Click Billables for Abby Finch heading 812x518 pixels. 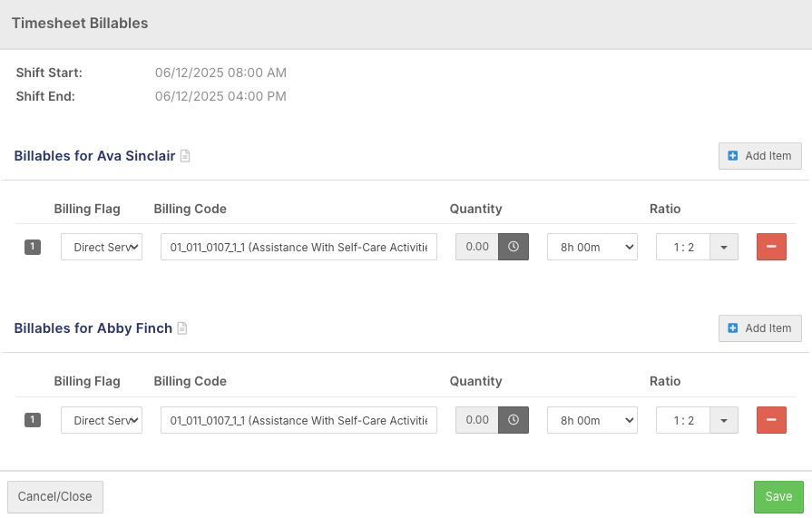tap(93, 328)
